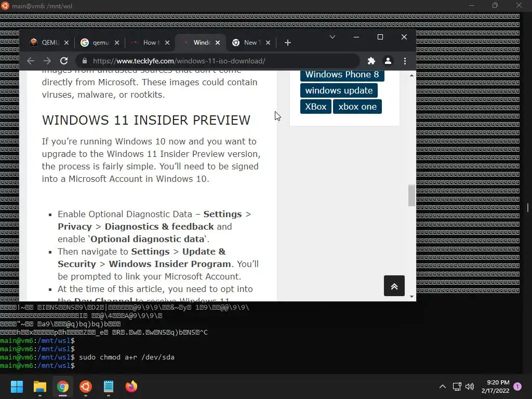This screenshot has width=532, height=399.
Task: Click the padlock site info icon
Action: pos(85,61)
